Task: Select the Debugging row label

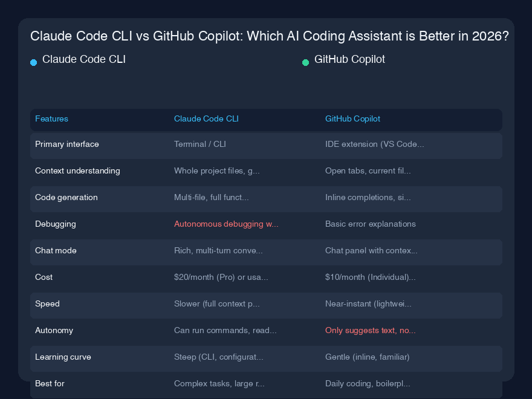Action: 55,224
